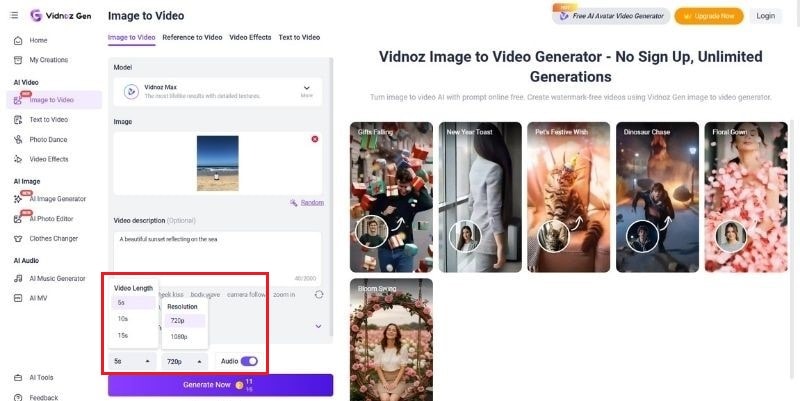Choose 5s video length option

pyautogui.click(x=134, y=303)
